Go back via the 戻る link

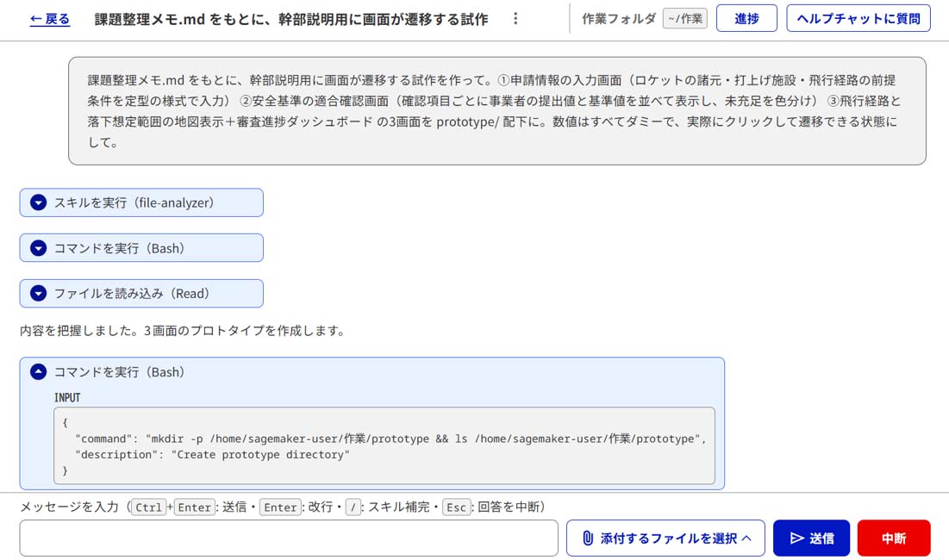(x=50, y=19)
